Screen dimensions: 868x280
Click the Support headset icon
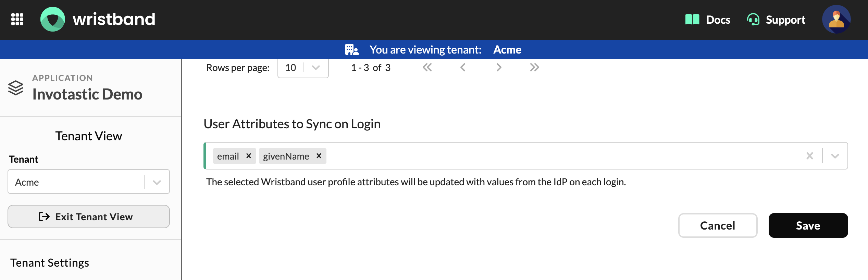pos(753,20)
